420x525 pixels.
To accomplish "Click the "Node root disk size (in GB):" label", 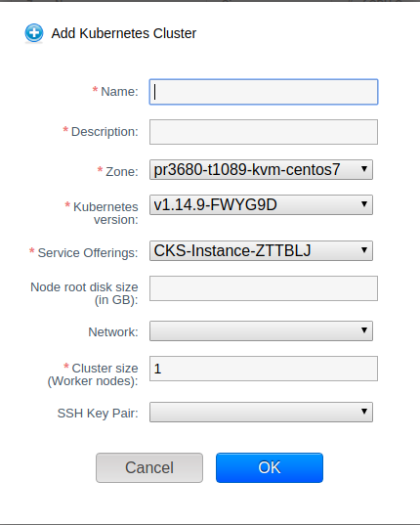I will point(84,293).
